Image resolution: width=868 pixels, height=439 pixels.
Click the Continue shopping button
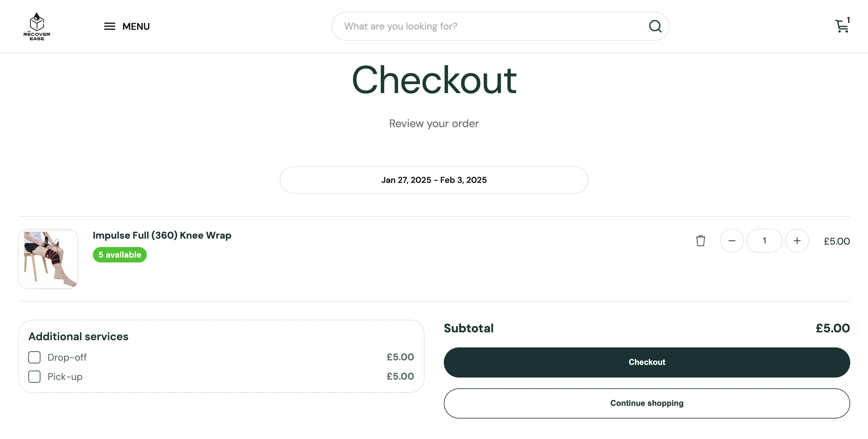click(x=647, y=403)
